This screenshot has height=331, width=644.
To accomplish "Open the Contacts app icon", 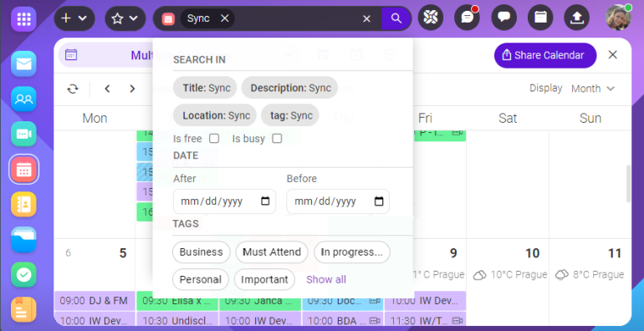I will (x=23, y=99).
